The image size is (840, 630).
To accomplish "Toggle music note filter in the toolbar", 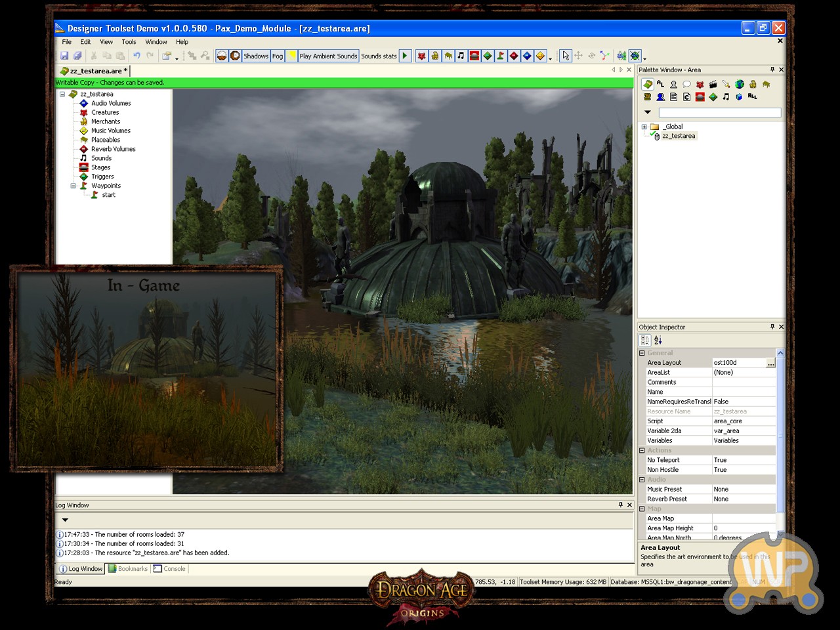I will point(461,56).
